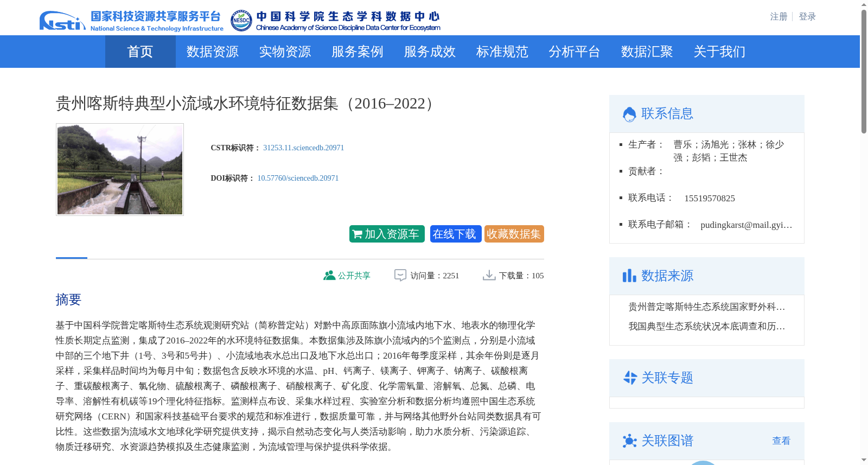
Task: Click the 查看 link in 关联图谱
Action: pyautogui.click(x=781, y=441)
